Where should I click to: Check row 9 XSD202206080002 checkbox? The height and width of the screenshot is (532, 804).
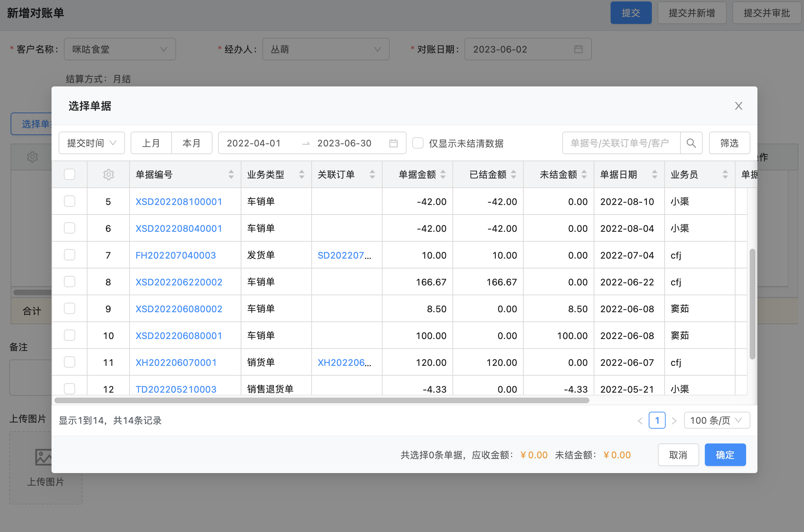pos(70,309)
